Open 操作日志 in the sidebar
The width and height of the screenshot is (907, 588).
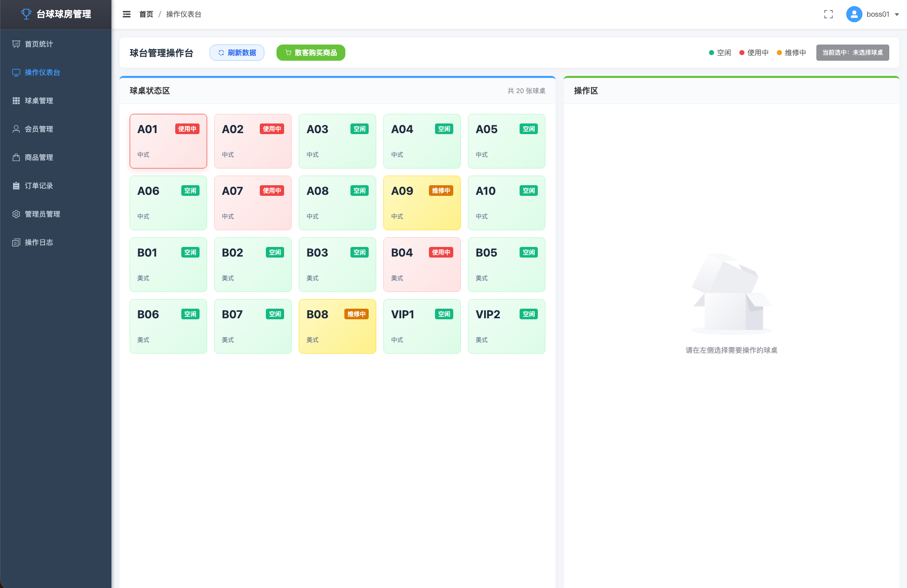click(x=56, y=242)
